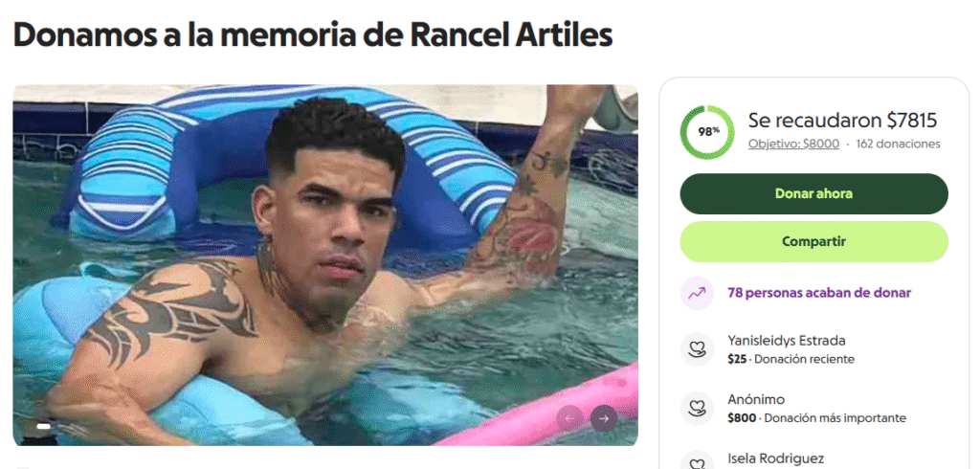Viewport: 980px width, 469px height.
Task: Show next photo with right arrow
Action: pyautogui.click(x=603, y=419)
